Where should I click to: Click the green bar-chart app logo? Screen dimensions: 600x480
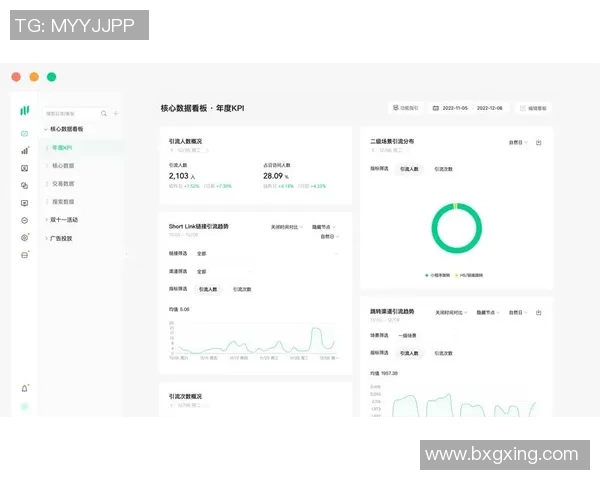click(25, 110)
